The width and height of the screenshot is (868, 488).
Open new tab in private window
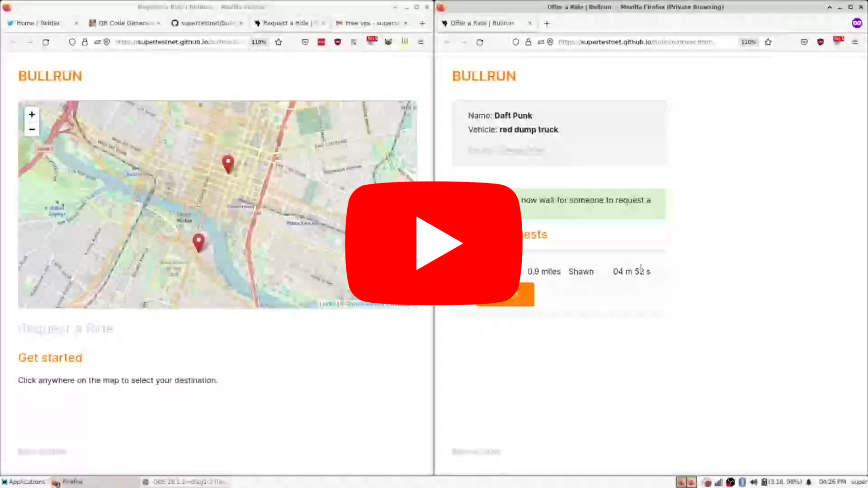pos(547,23)
